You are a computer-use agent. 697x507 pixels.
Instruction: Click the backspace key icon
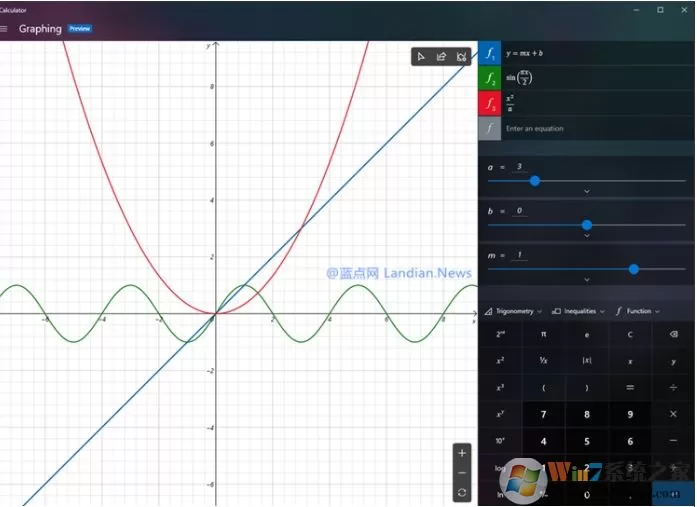click(x=673, y=334)
